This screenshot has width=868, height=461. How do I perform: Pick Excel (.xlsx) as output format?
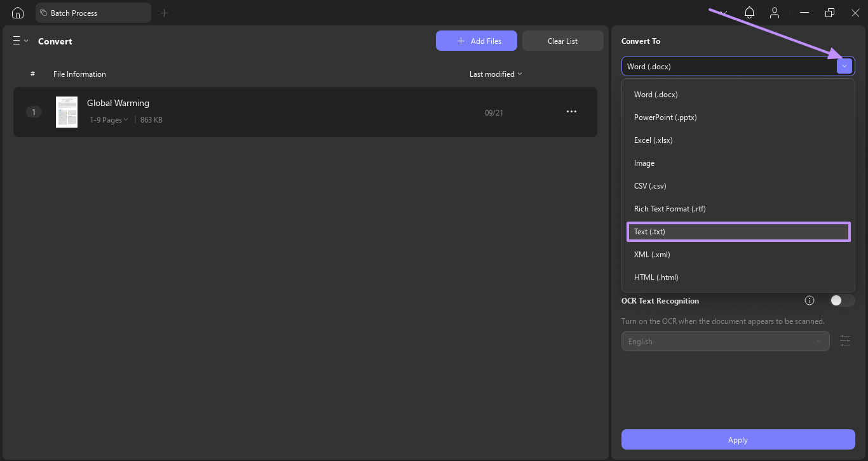pyautogui.click(x=653, y=140)
